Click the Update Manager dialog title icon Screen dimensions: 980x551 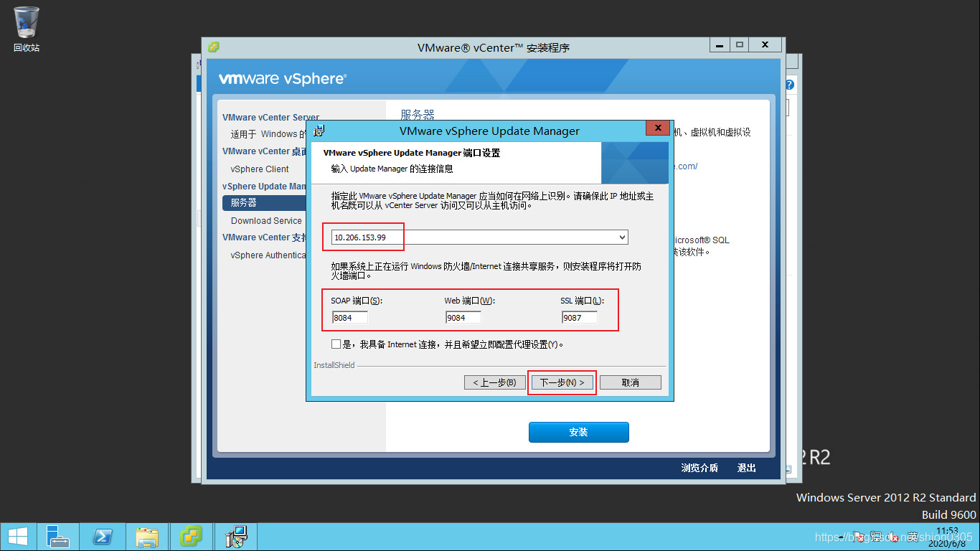[318, 131]
